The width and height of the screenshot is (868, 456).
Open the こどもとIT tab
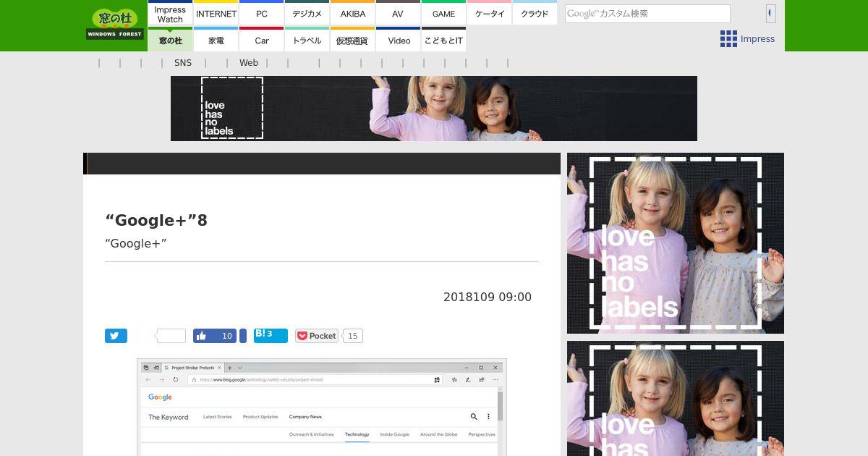[x=443, y=40]
